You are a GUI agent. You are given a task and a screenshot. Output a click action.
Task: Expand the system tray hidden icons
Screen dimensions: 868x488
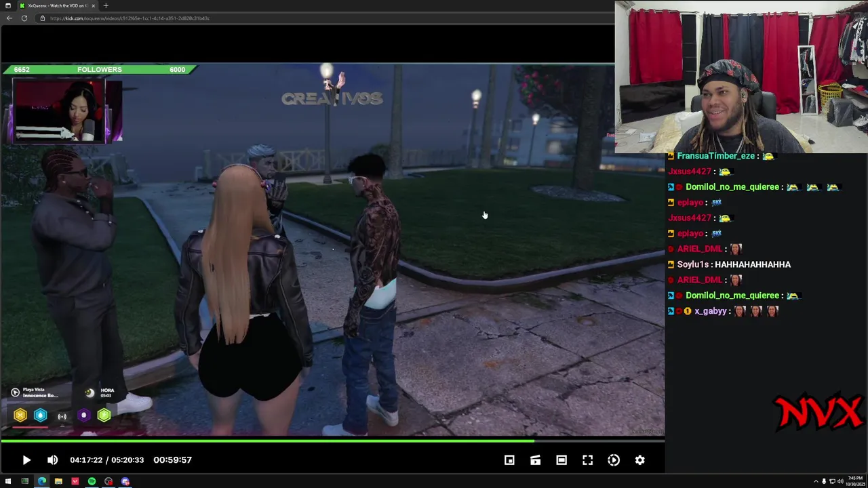click(x=816, y=482)
